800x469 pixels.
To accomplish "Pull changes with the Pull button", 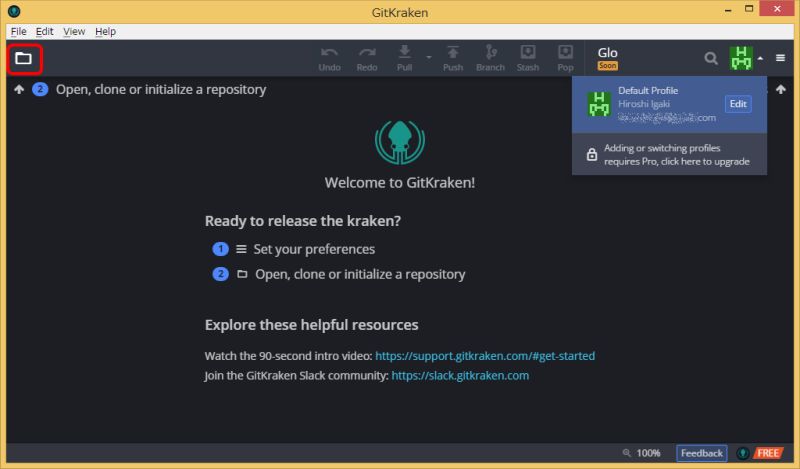I will (404, 59).
